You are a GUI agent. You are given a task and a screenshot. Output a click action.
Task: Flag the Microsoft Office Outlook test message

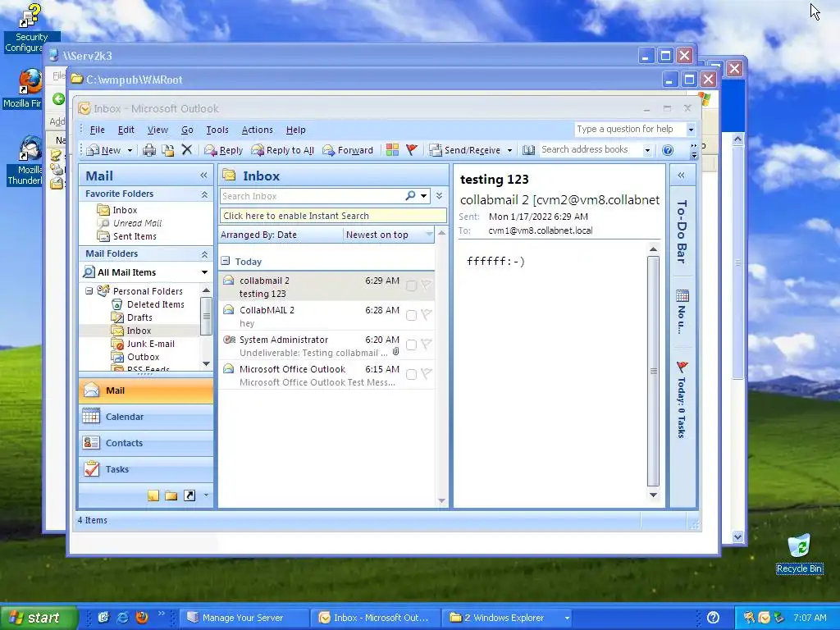pos(427,374)
